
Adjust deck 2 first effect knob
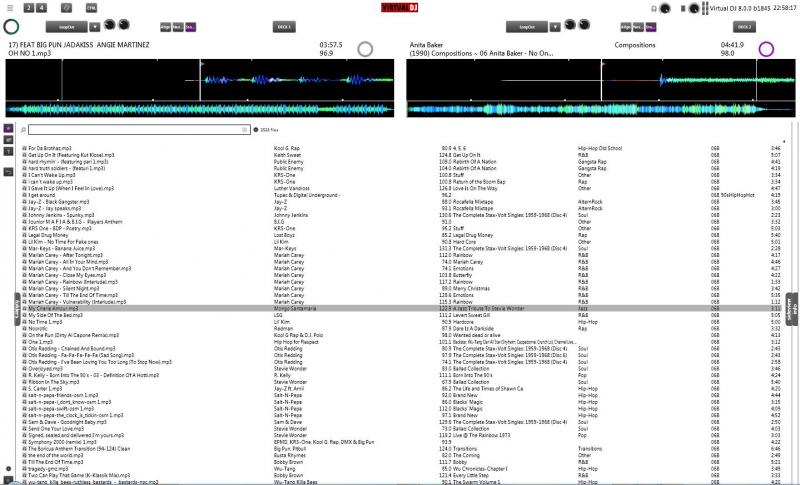click(x=570, y=25)
